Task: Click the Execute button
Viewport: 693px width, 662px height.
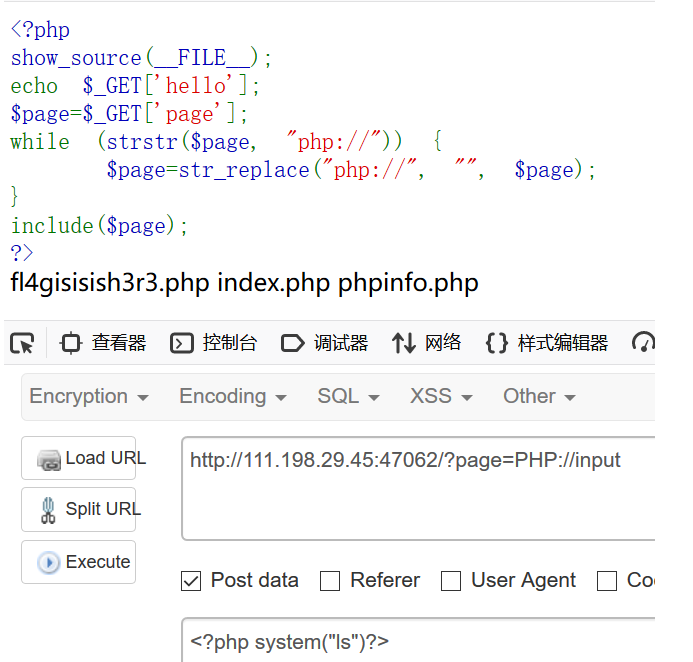Action: click(79, 562)
